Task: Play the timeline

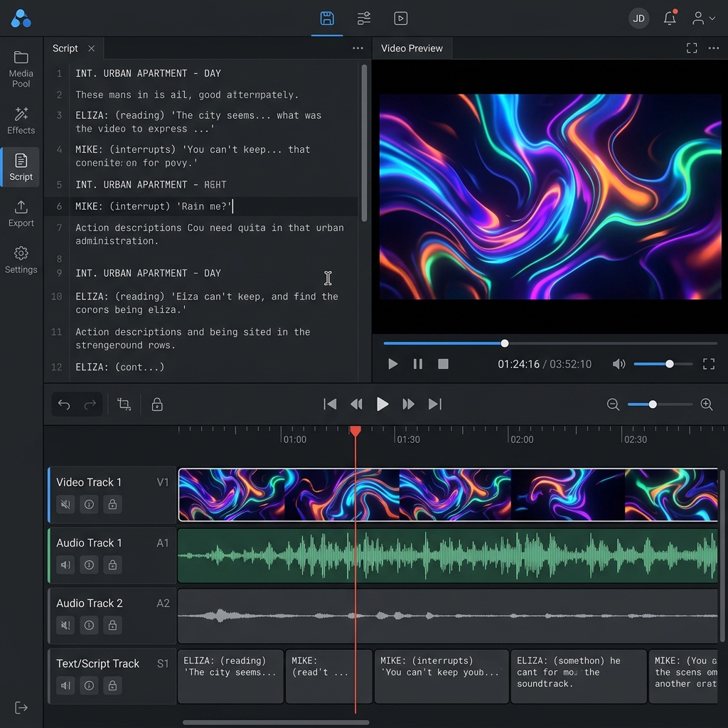Action: 382,405
